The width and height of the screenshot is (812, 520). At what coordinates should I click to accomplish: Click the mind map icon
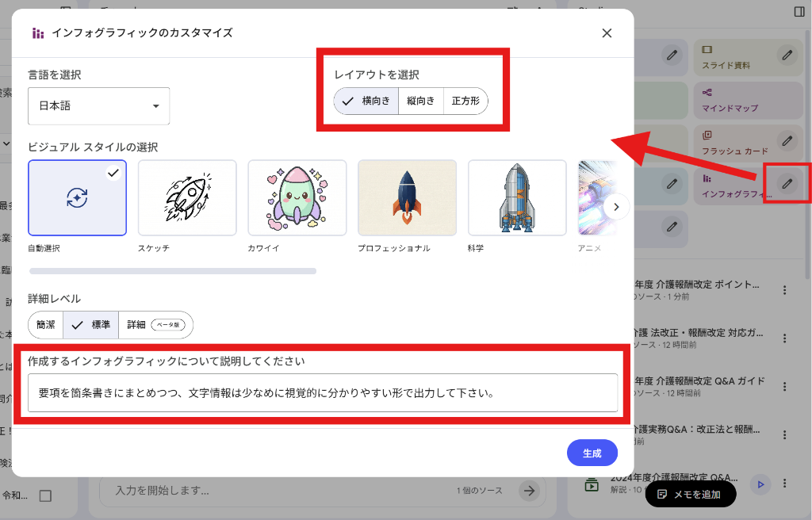[x=707, y=92]
